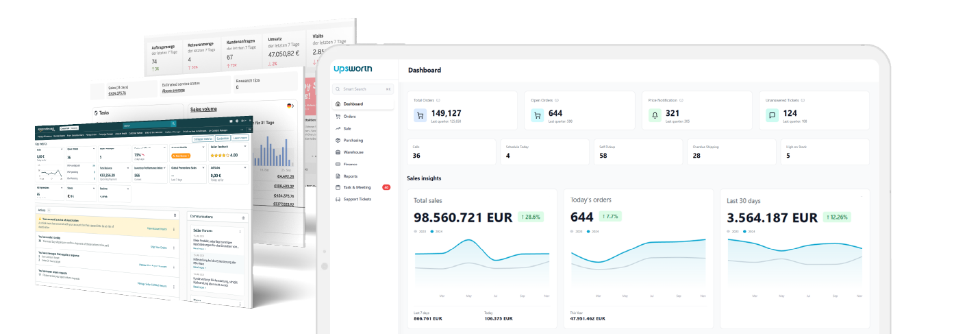
Task: Click the Sales volume heading link
Action: tap(203, 109)
